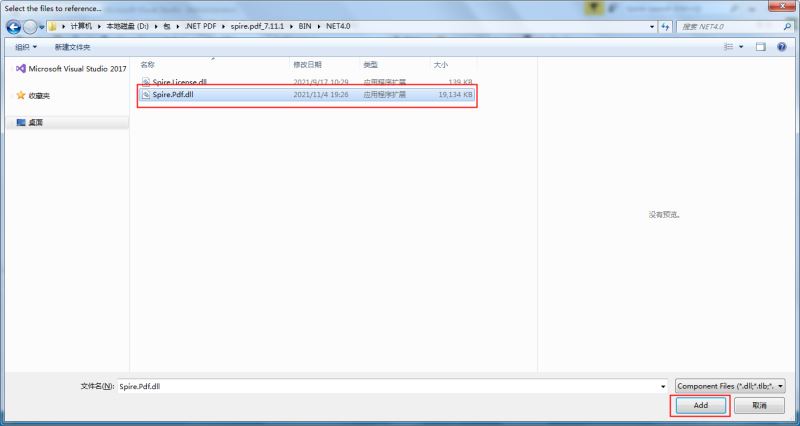The image size is (800, 426).
Task: Click date 2021/11/4 19:26 cell
Action: pos(320,95)
